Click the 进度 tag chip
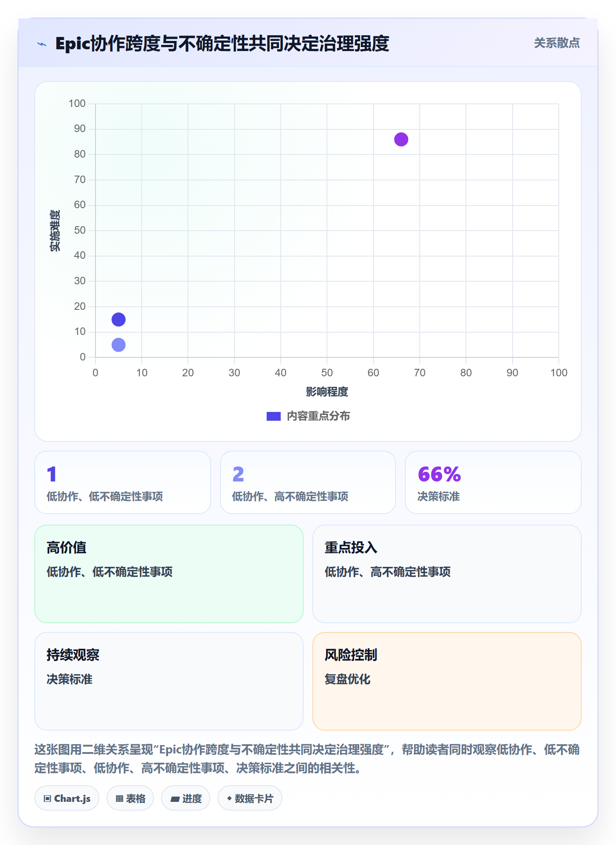Viewport: 616px width, 845px height. click(186, 798)
